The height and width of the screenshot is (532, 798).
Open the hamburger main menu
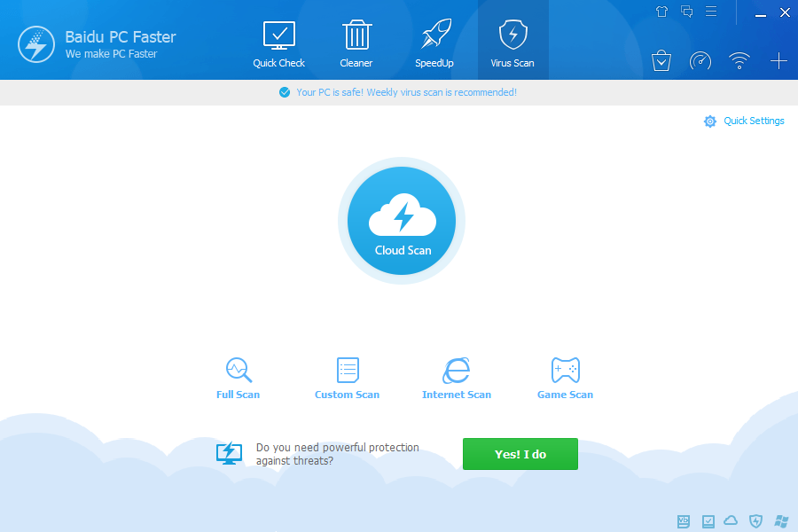coord(711,12)
